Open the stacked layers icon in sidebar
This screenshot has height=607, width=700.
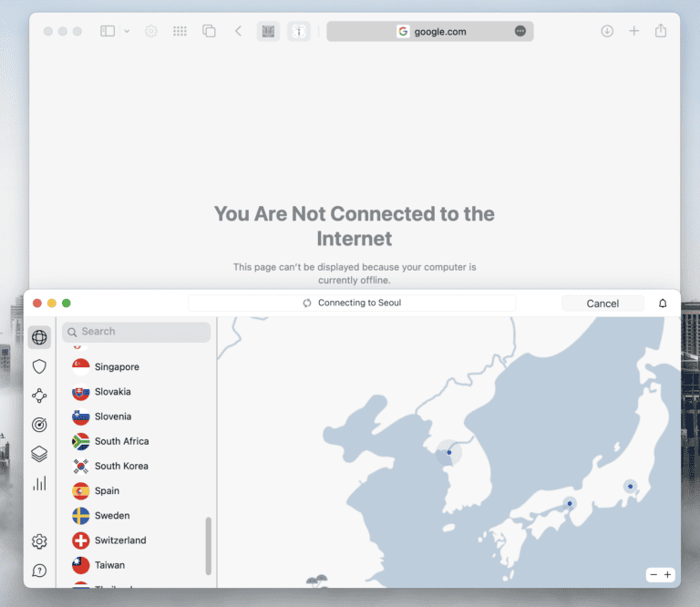tap(39, 454)
